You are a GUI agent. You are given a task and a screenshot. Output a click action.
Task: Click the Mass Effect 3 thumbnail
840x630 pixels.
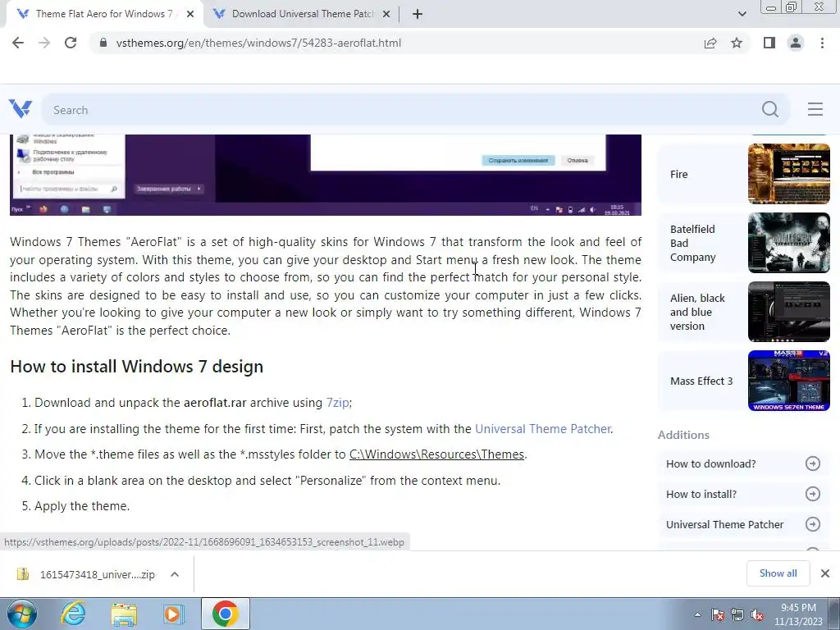(788, 381)
